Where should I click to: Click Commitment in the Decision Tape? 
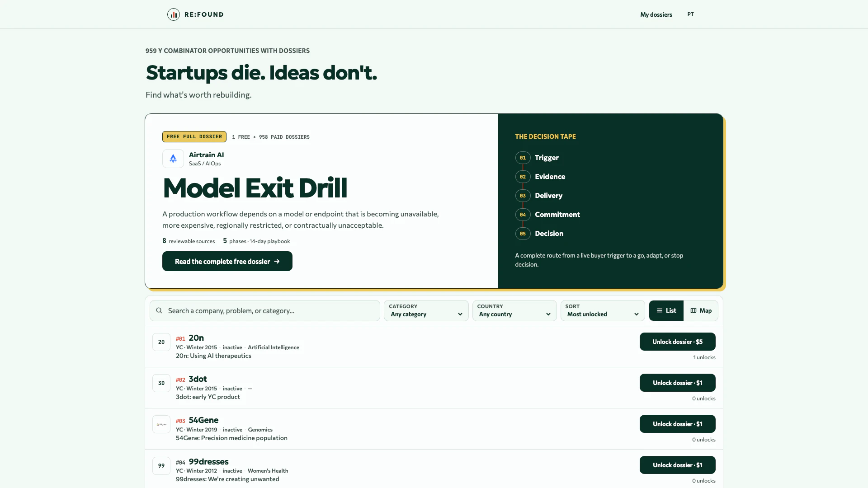tap(557, 215)
